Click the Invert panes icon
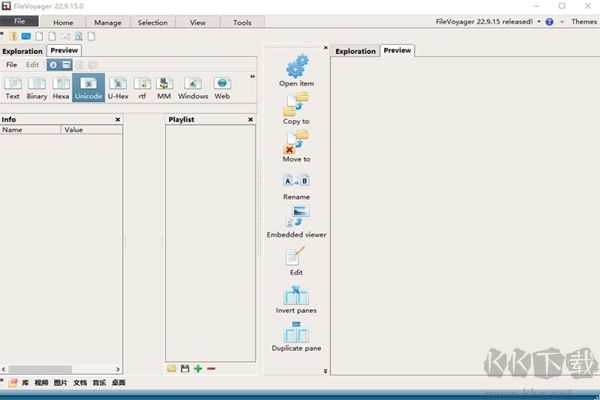Screen dimensions: 600x400 296,295
